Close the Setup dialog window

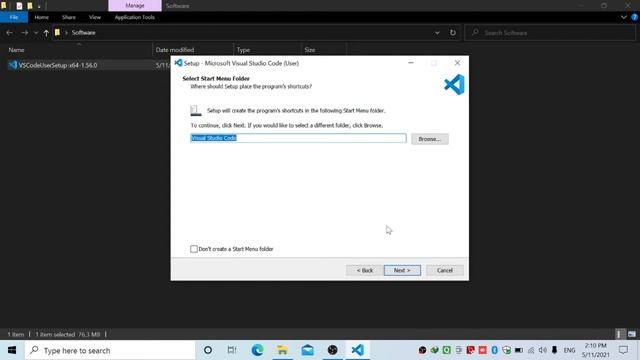457,63
